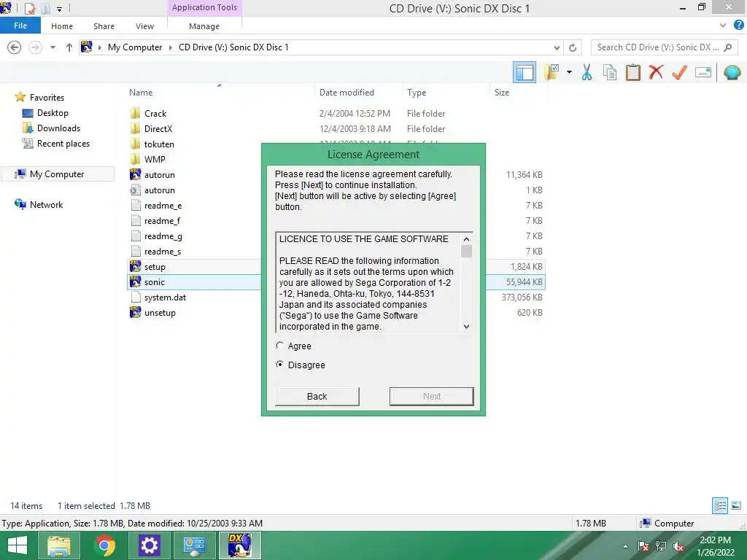Select the Agree radio button
Image resolution: width=747 pixels, height=560 pixels.
(279, 346)
